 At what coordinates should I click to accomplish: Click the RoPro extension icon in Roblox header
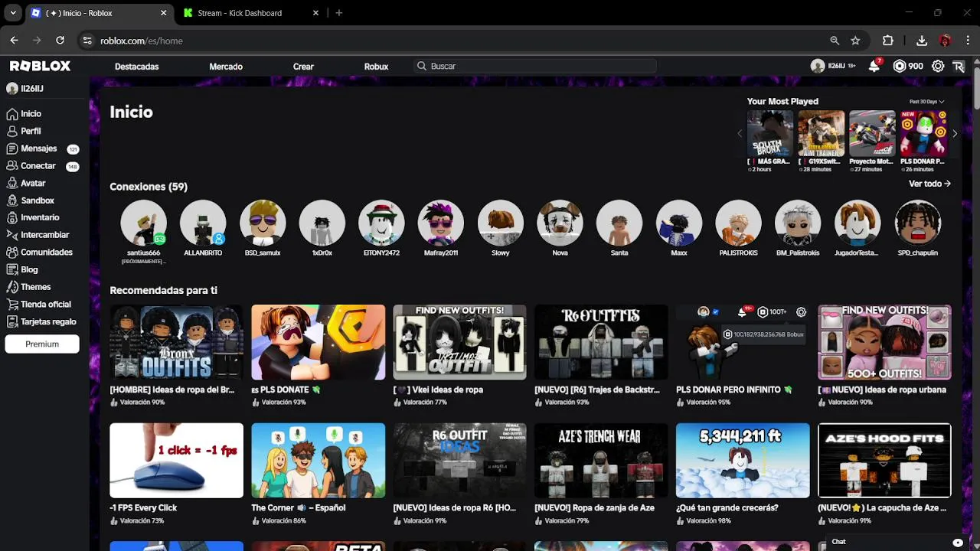click(x=959, y=67)
